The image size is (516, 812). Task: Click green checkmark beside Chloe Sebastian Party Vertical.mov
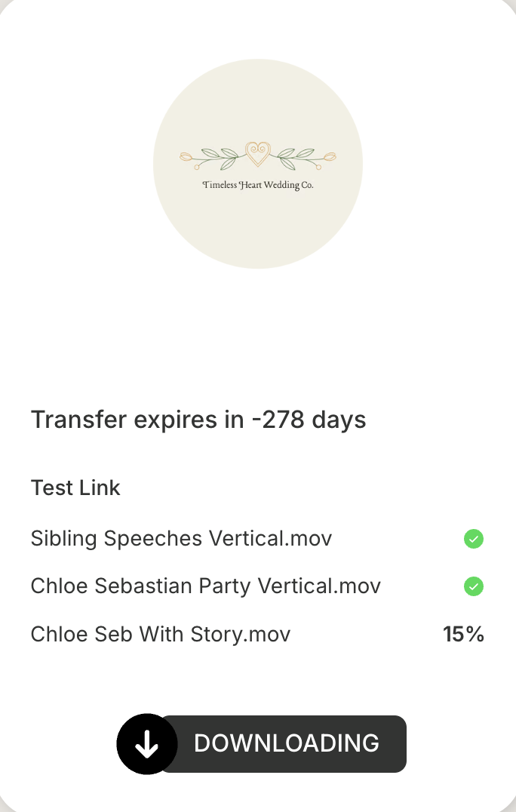pyautogui.click(x=474, y=586)
